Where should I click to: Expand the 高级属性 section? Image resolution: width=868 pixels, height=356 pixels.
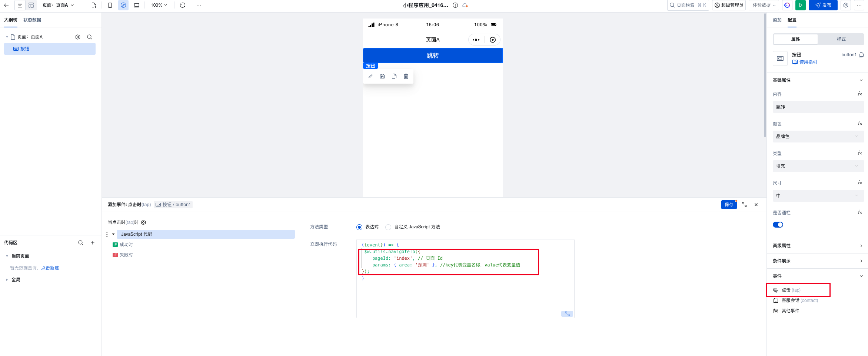[818, 246]
